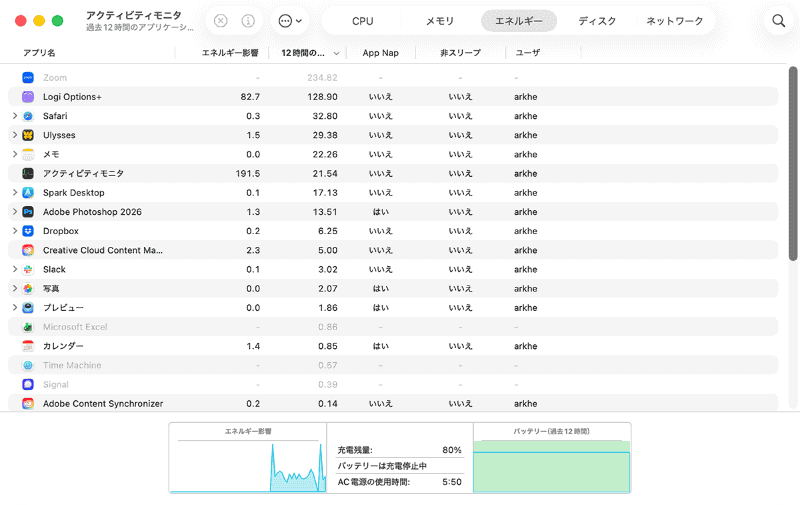Click the Safari compass icon

point(28,116)
